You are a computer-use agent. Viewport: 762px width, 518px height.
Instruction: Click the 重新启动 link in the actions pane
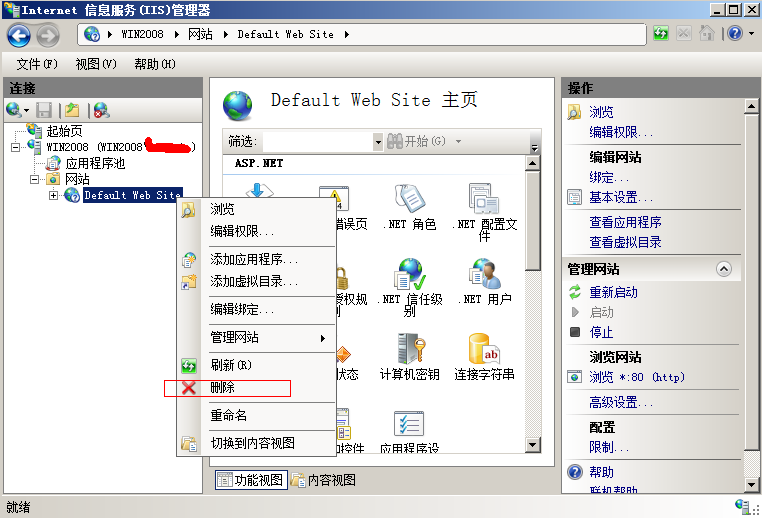pyautogui.click(x=613, y=292)
